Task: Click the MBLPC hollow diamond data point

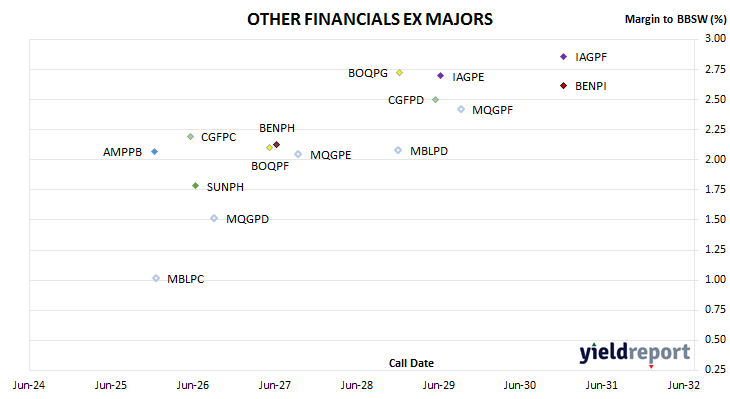Action: tap(156, 278)
